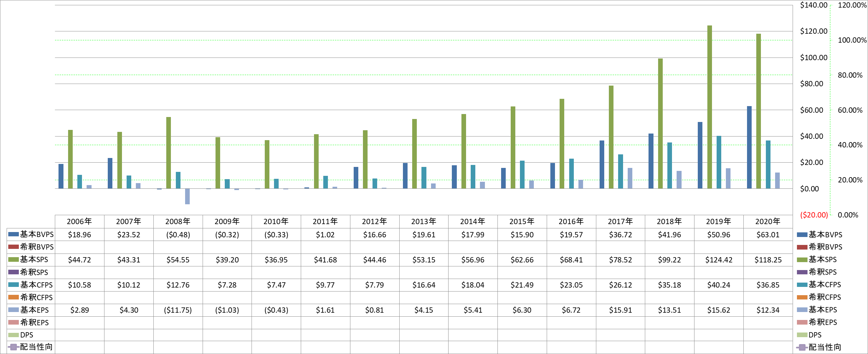
Task: Click the $15.91 cell under 2017年
Action: click(x=620, y=310)
